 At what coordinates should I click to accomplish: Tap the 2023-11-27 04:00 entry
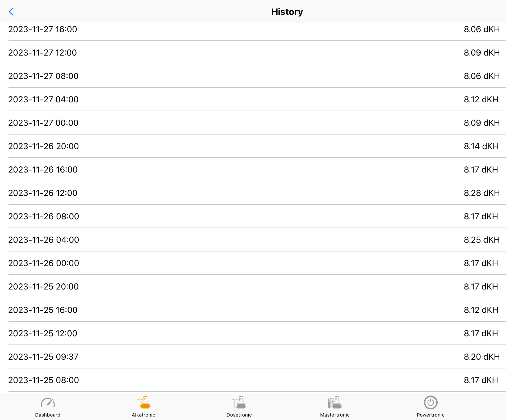pos(43,99)
